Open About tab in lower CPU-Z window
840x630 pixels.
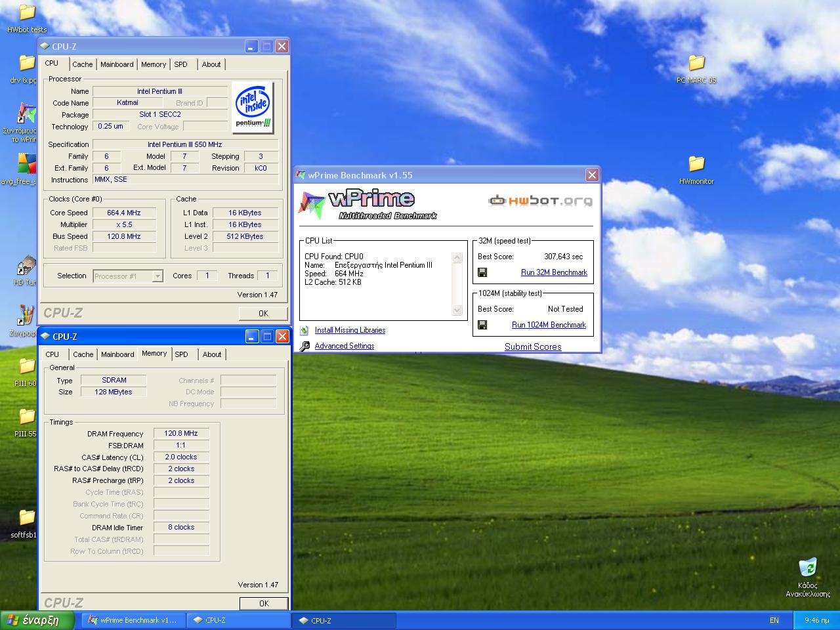[x=212, y=354]
